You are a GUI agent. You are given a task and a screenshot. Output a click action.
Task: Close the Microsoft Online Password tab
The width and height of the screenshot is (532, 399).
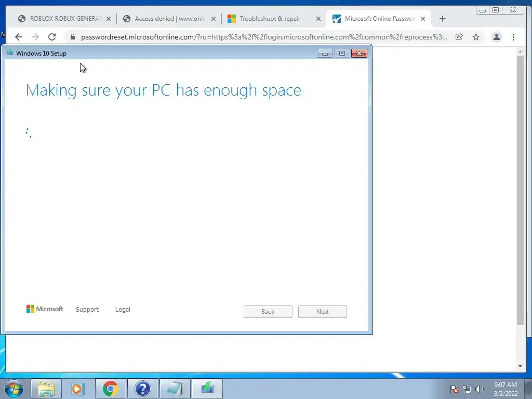(x=423, y=19)
